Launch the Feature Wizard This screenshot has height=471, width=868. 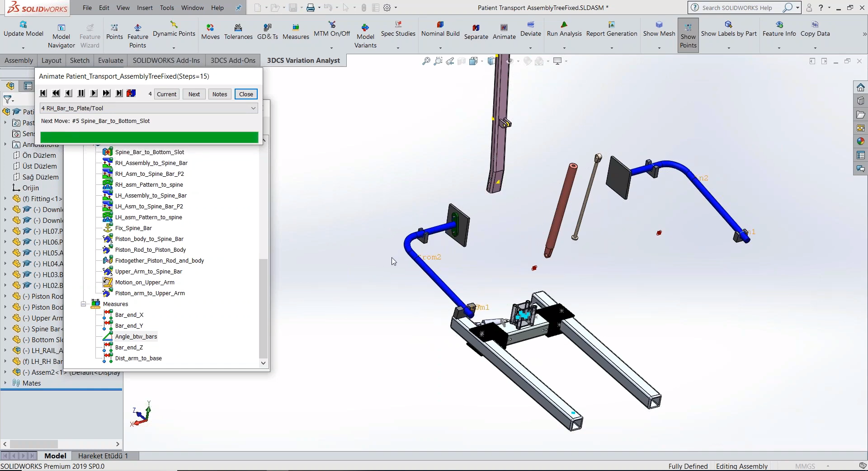pyautogui.click(x=90, y=35)
